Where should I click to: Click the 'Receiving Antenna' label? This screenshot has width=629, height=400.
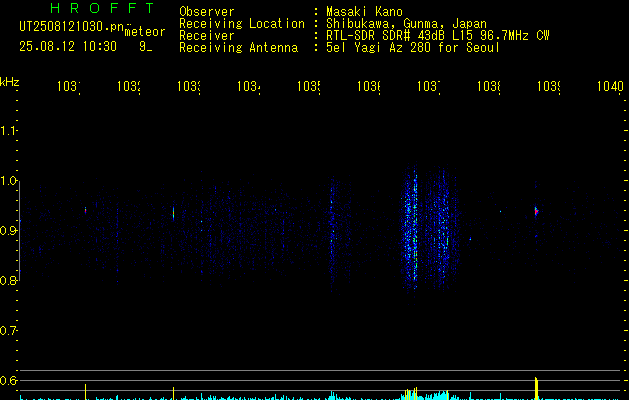238,48
